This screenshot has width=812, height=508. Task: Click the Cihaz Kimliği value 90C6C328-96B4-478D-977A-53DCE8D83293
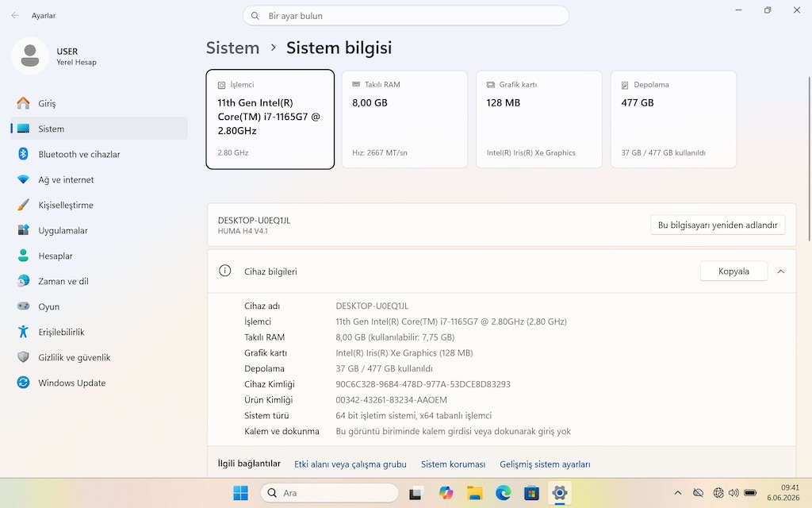pos(423,384)
